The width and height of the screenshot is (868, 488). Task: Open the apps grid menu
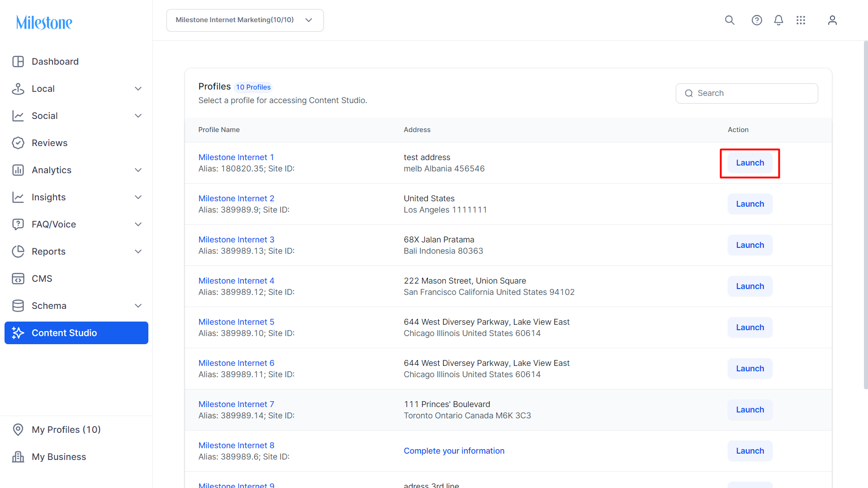tap(801, 20)
